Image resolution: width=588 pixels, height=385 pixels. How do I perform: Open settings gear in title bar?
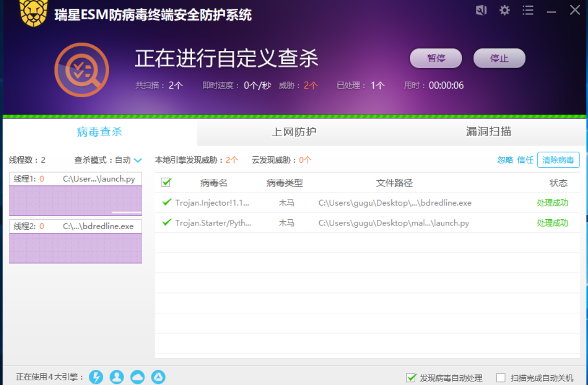tap(504, 10)
